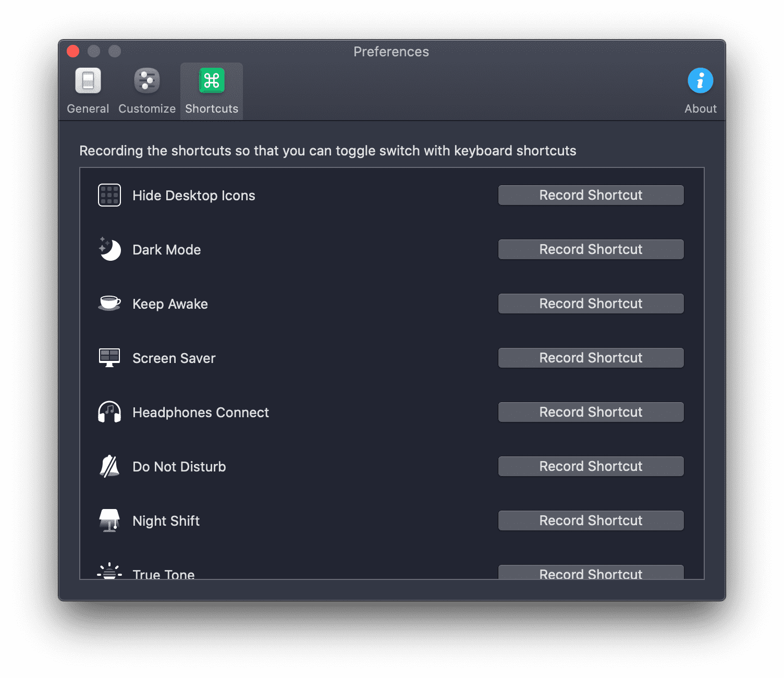
Task: Record a shortcut for Keep Awake
Action: click(591, 304)
